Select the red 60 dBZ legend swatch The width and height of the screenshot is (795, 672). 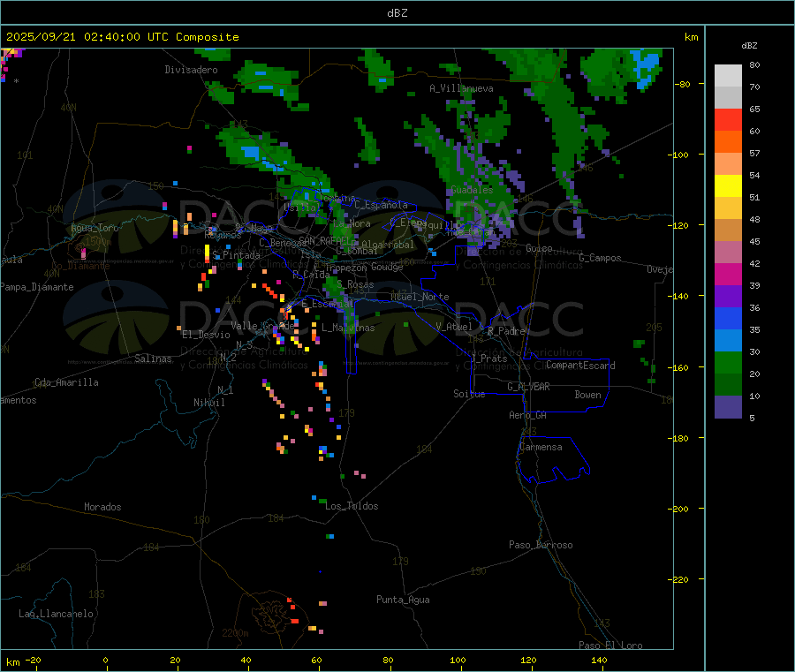[x=728, y=119]
